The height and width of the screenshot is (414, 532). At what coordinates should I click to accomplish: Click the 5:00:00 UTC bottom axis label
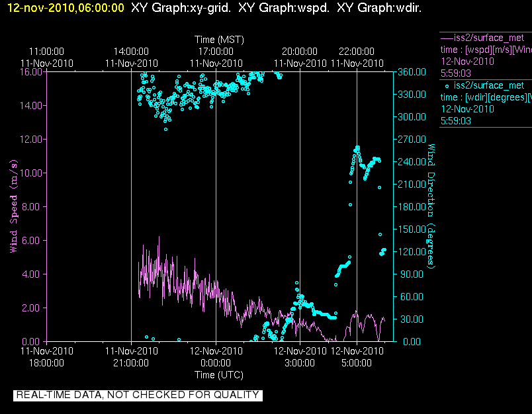[357, 363]
